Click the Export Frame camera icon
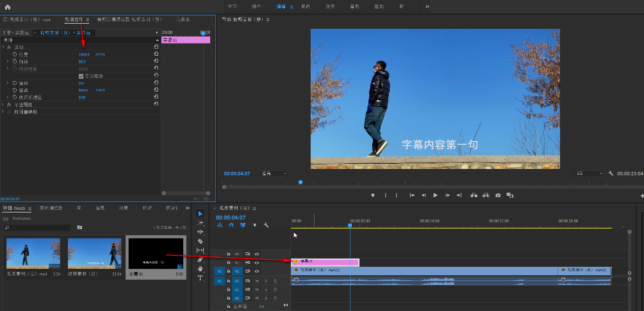644x311 pixels. pos(498,195)
